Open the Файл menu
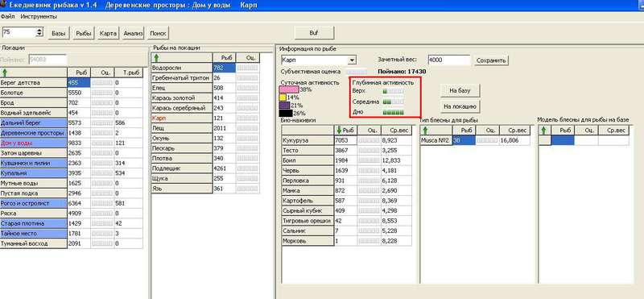The image size is (644, 299). pyautogui.click(x=7, y=17)
